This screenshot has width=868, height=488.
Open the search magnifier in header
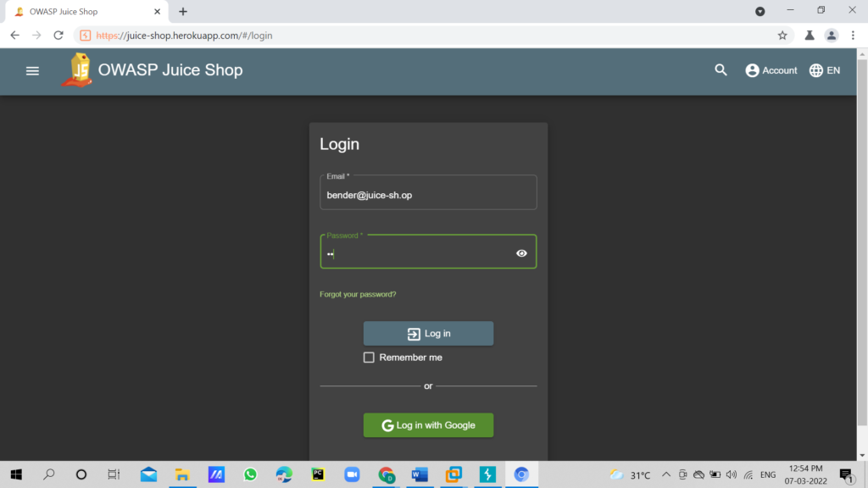tap(721, 70)
